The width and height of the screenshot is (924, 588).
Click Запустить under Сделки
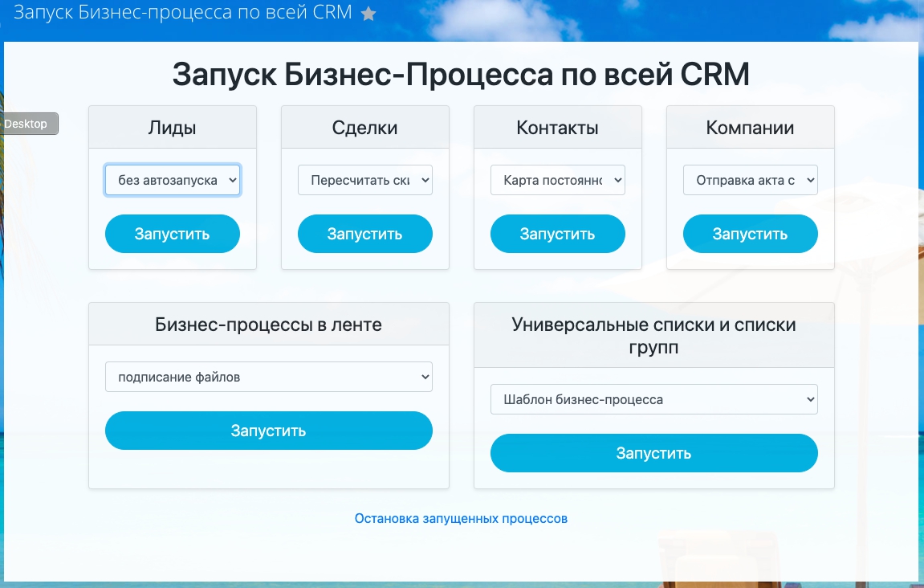[364, 234]
